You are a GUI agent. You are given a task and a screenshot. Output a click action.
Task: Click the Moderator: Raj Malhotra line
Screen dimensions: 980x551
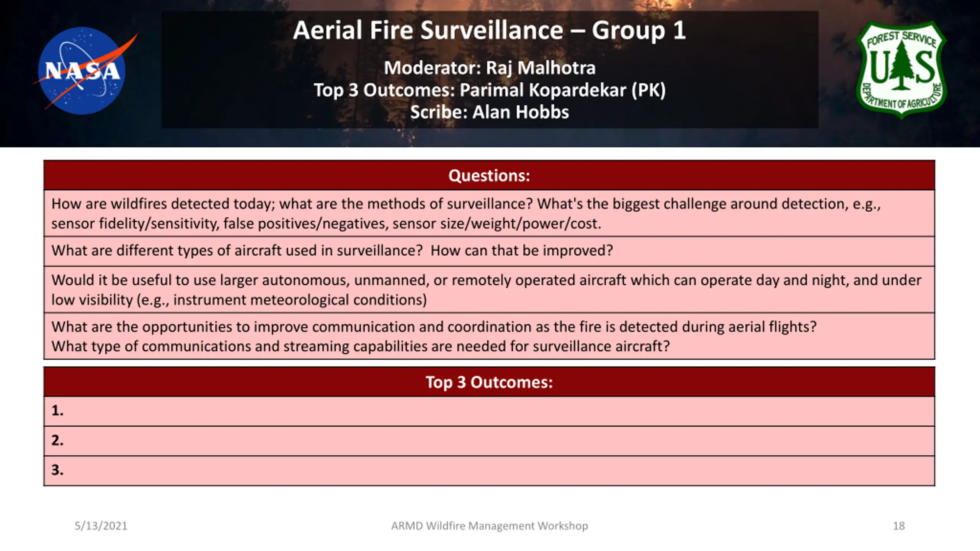tap(490, 68)
